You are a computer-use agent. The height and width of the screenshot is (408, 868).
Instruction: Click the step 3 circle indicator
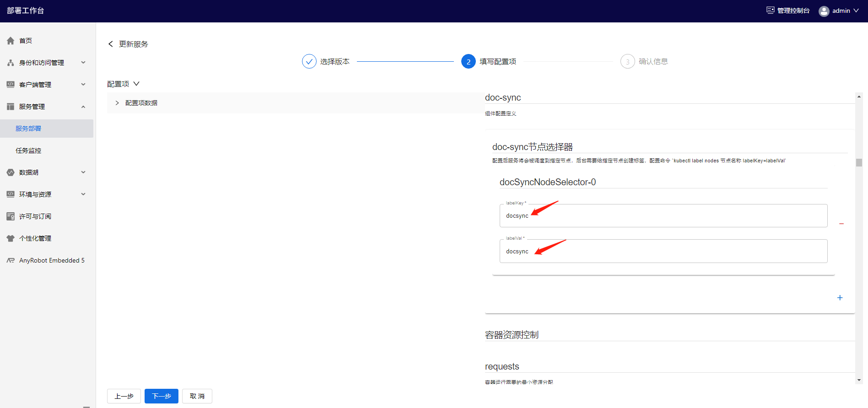point(628,61)
